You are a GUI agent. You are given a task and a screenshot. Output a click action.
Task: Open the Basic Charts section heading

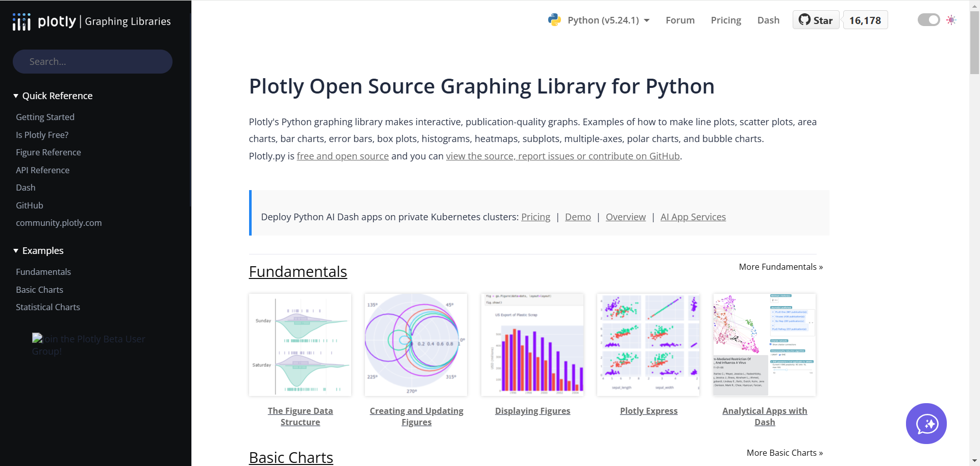291,457
